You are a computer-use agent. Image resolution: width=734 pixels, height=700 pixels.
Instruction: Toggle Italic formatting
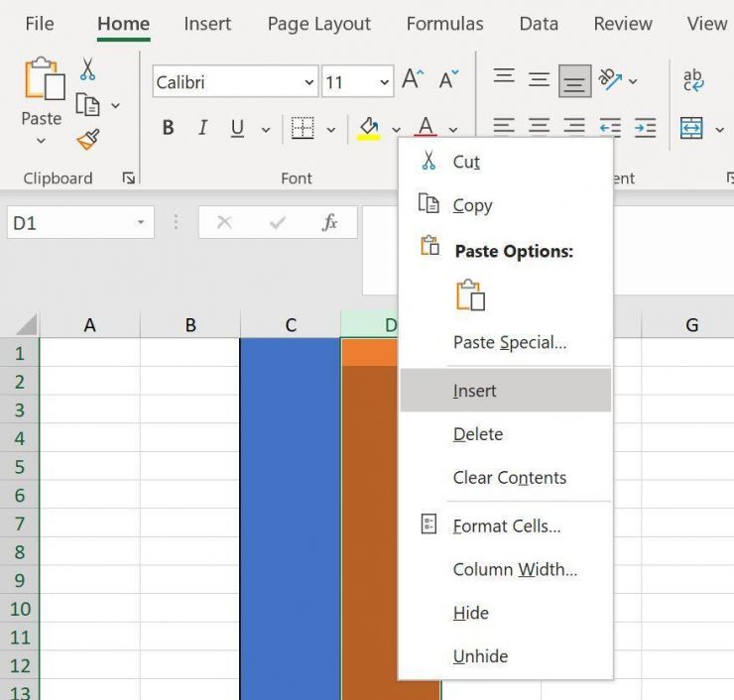point(202,128)
